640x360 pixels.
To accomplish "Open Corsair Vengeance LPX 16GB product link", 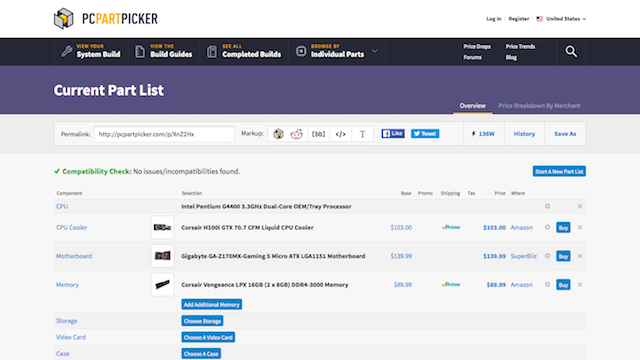I will pos(264,284).
